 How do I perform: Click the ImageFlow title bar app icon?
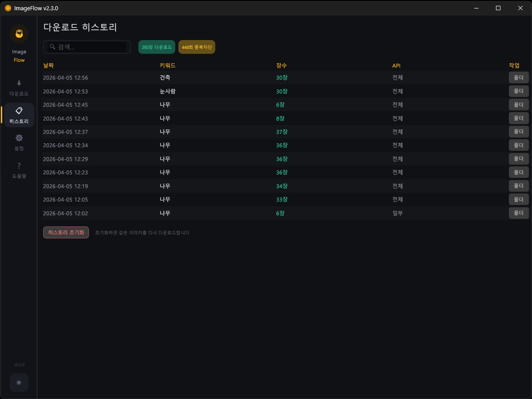[8, 8]
